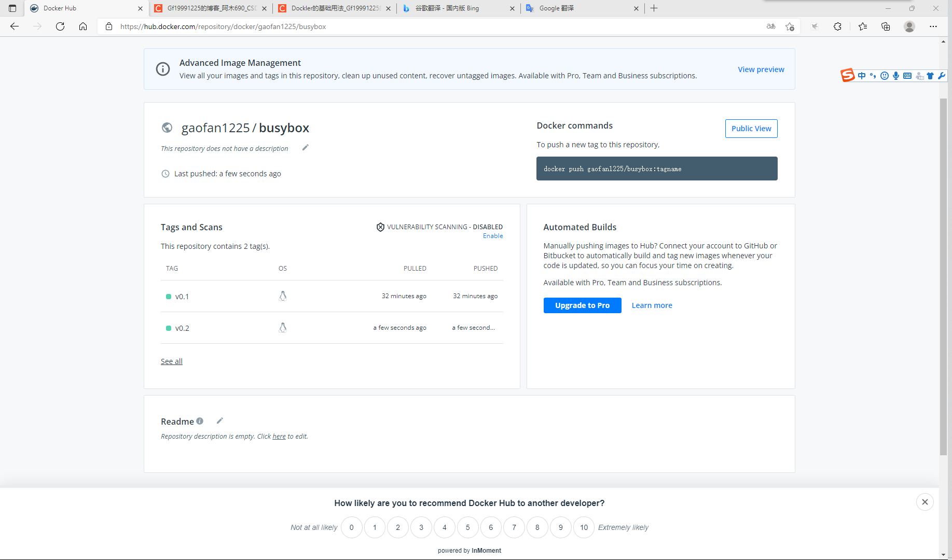952x560 pixels.
Task: Open the browser home page
Action: coord(83,26)
